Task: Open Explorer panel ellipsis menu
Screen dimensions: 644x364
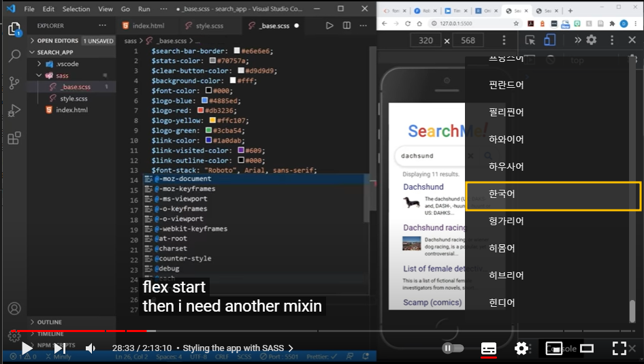Action: point(102,25)
